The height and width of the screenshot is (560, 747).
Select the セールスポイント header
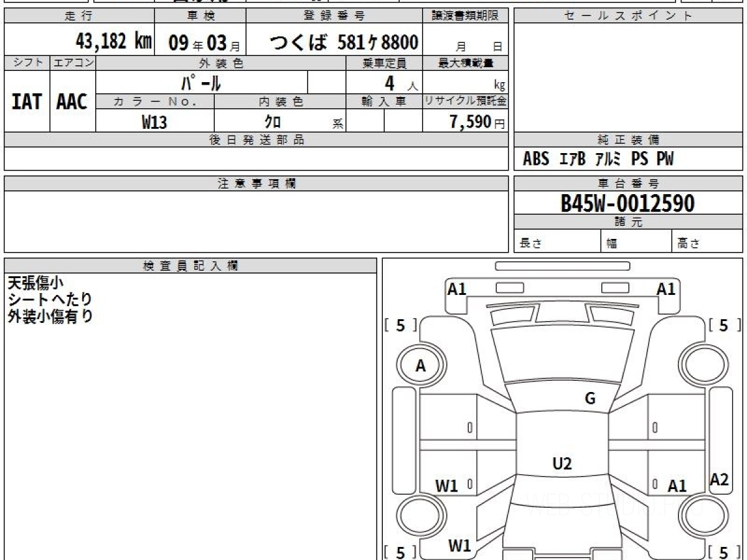628,16
